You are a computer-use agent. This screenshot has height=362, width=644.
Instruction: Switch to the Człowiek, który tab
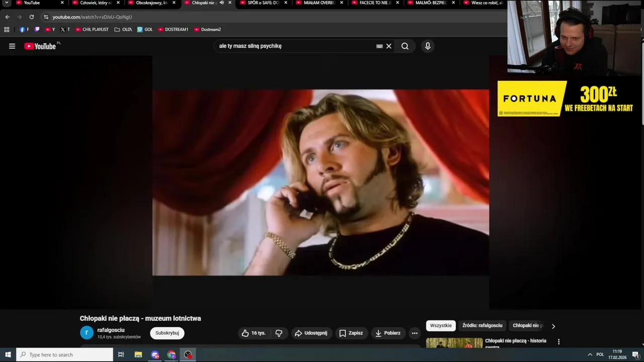pos(96,3)
